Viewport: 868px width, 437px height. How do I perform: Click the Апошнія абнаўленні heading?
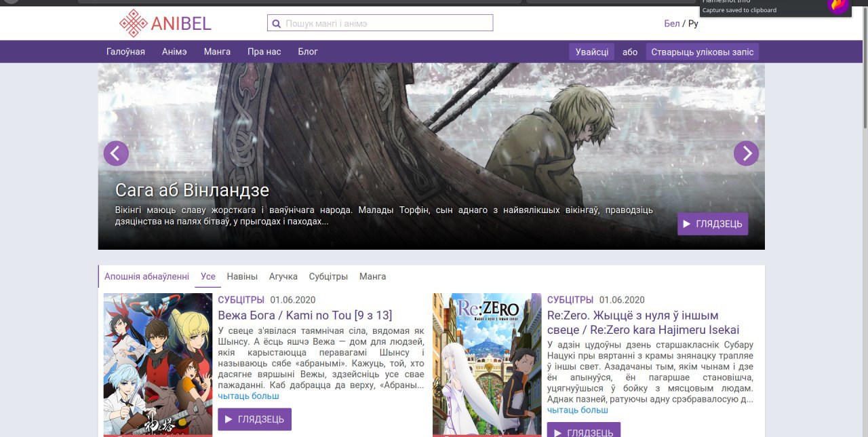coord(146,276)
